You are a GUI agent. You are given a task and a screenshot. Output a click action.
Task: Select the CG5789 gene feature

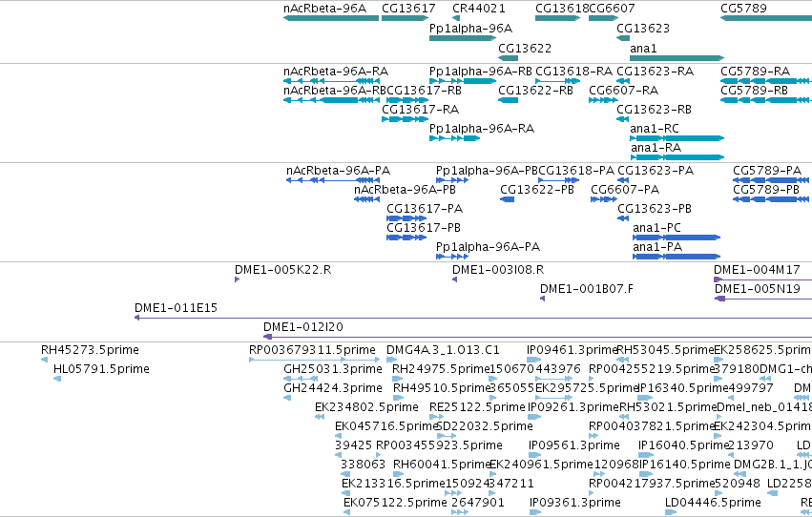(766, 18)
